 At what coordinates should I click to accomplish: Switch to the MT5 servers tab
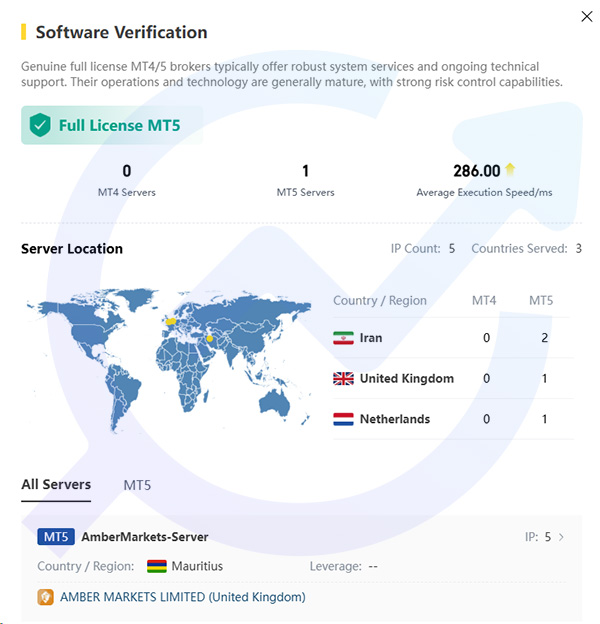pyautogui.click(x=137, y=485)
